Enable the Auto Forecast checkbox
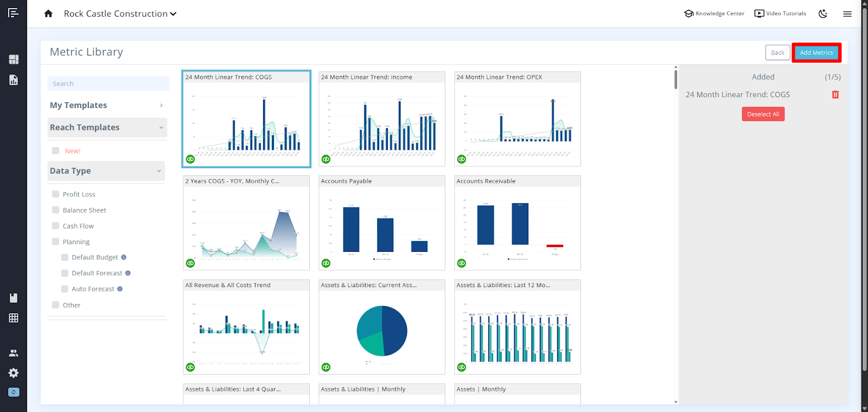The width and height of the screenshot is (868, 412). (65, 289)
